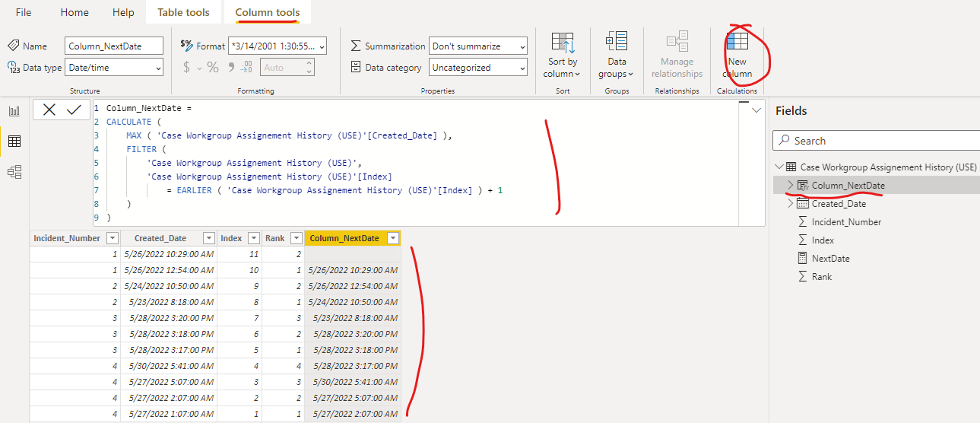
Task: Select the Created_Date field
Action: (x=839, y=203)
